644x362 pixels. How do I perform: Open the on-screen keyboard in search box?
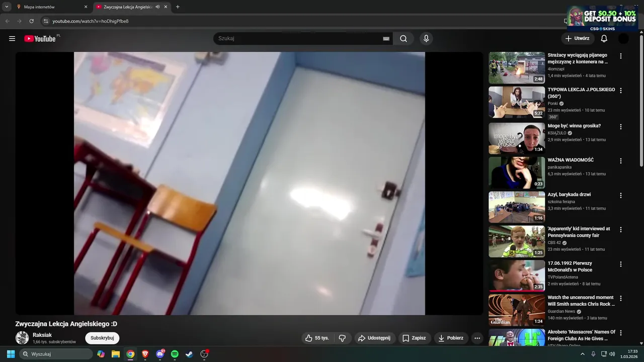386,39
